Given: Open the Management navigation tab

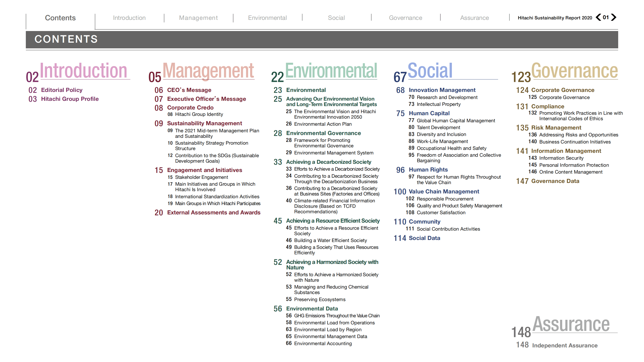Looking at the screenshot, I should pos(198,18).
